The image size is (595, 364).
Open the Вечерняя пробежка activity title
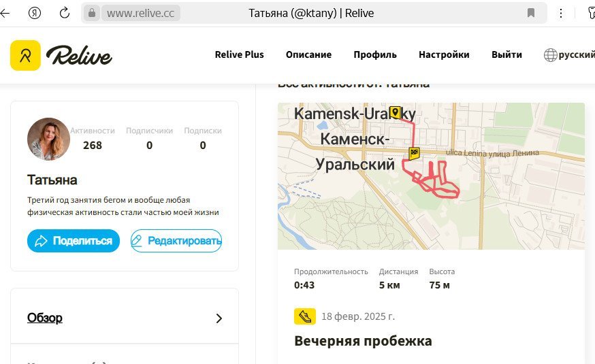pyautogui.click(x=363, y=341)
